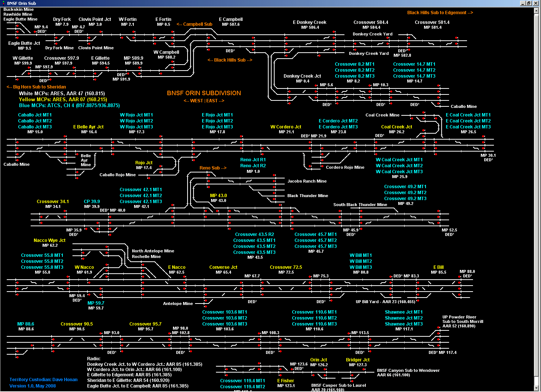This screenshot has height=392, width=541.
Task: Select the Dry Fork control point label
Action: (62, 19)
